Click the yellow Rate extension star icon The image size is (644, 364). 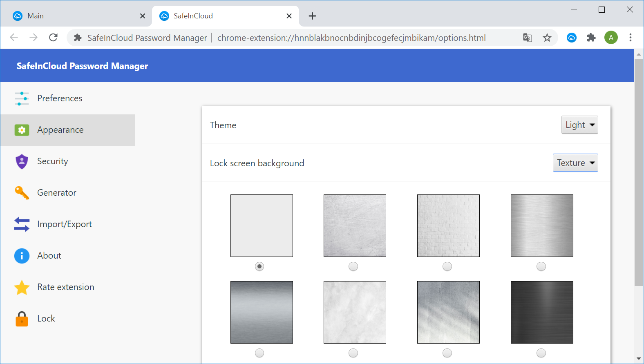click(x=22, y=287)
